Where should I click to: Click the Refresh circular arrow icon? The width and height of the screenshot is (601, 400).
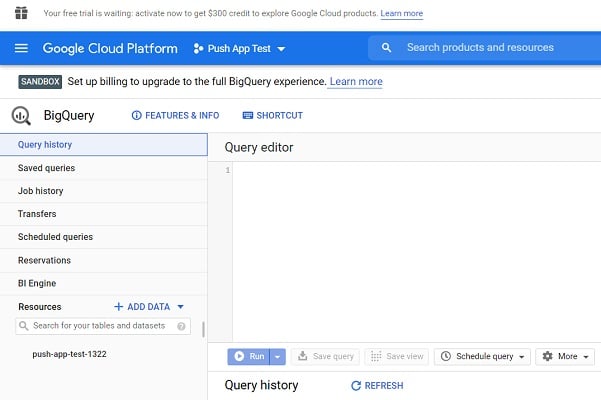356,386
